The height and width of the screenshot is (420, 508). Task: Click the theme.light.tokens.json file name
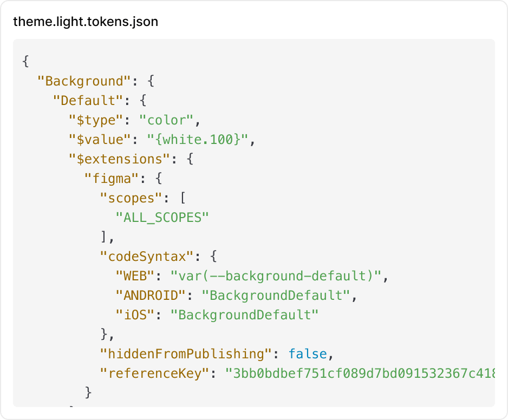coord(86,22)
